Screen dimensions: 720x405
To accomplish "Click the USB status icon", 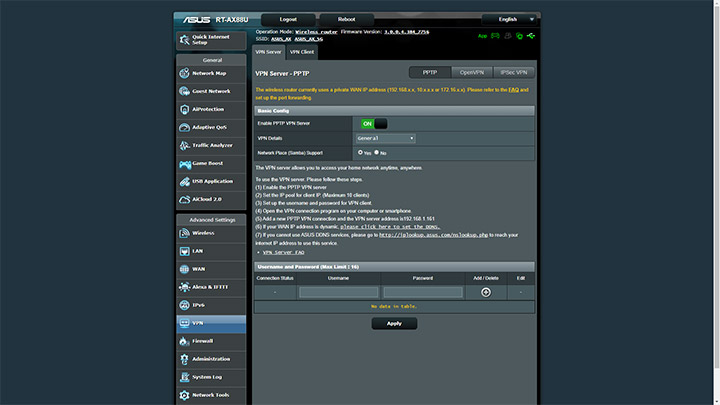I will coord(531,36).
